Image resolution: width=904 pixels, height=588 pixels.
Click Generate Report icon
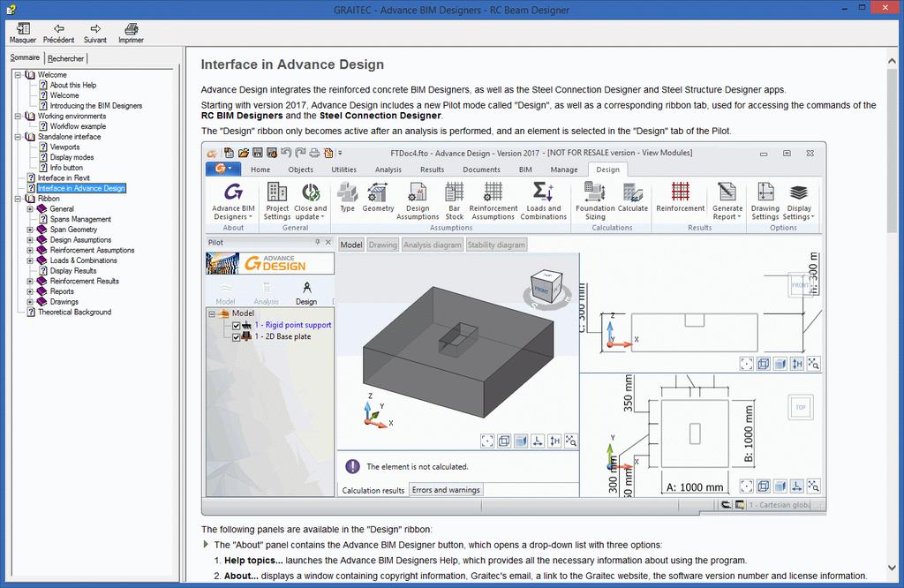[727, 192]
